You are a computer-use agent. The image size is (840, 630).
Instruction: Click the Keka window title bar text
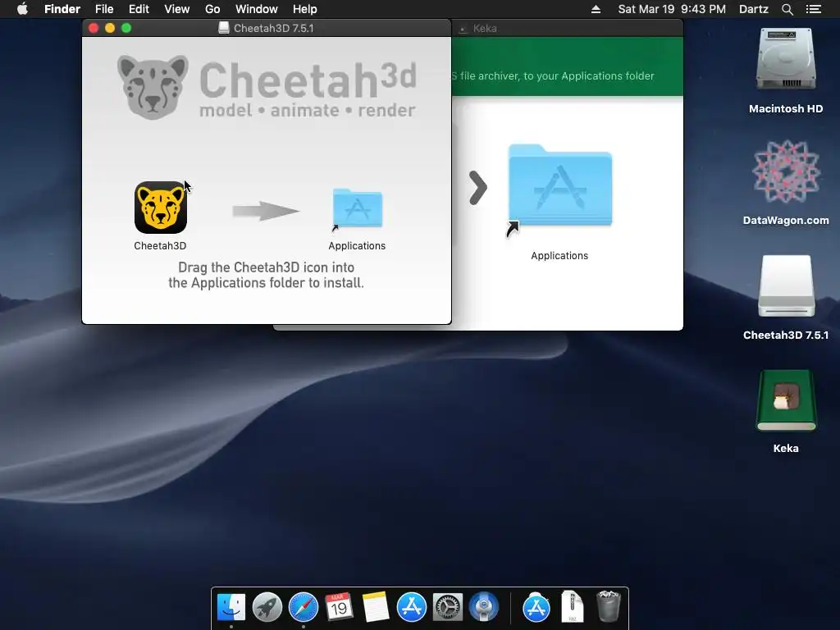[x=485, y=29]
